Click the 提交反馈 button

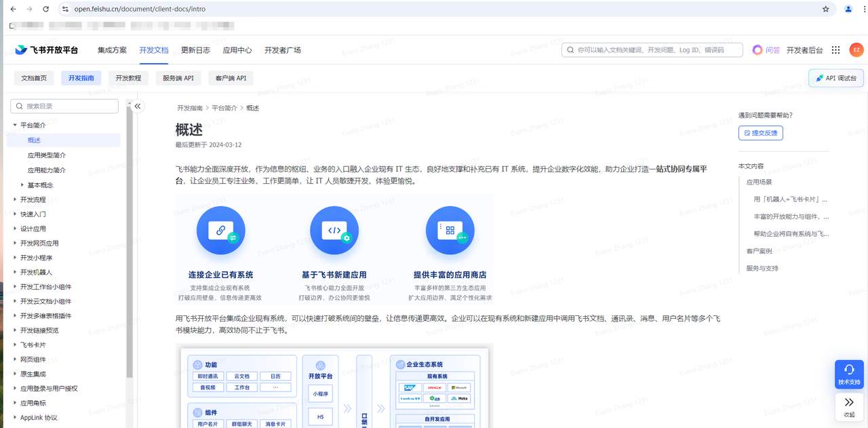[x=761, y=132]
